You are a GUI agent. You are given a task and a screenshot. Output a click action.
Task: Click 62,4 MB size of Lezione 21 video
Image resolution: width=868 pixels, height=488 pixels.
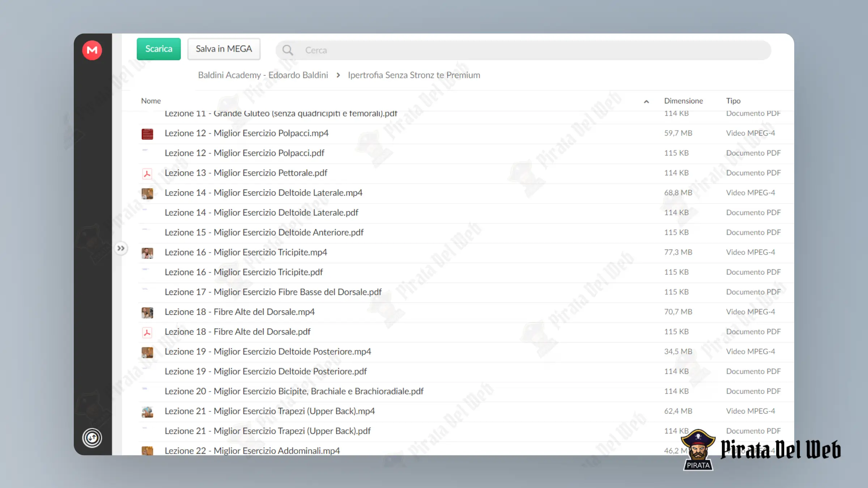click(x=678, y=411)
